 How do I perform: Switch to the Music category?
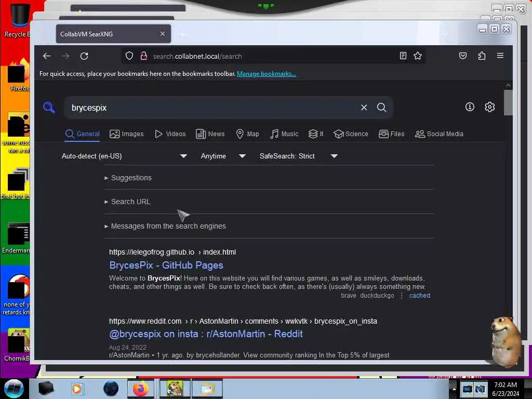coord(284,134)
